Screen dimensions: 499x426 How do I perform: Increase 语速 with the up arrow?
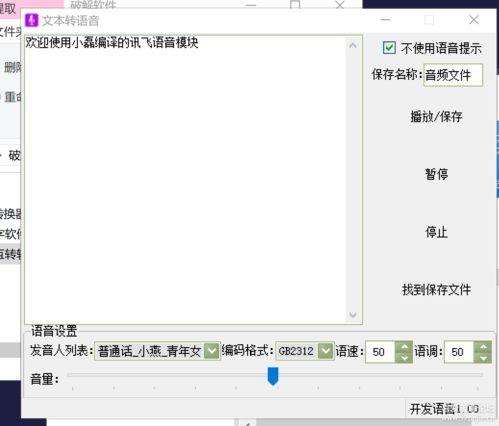404,347
